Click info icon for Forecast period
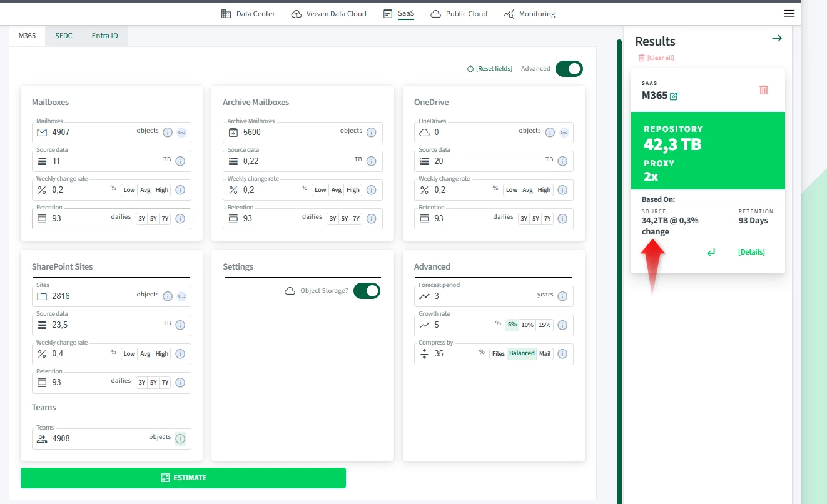The width and height of the screenshot is (827, 504). 562,296
